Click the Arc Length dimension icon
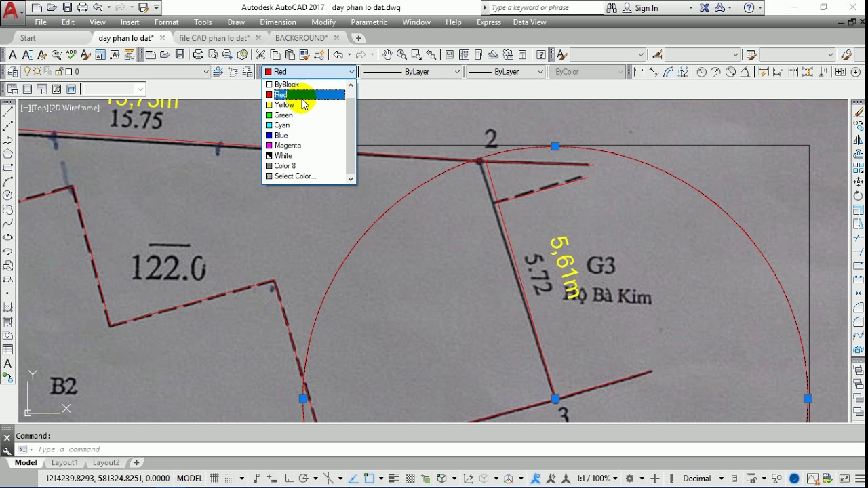The height and width of the screenshot is (488, 868). coord(669,72)
